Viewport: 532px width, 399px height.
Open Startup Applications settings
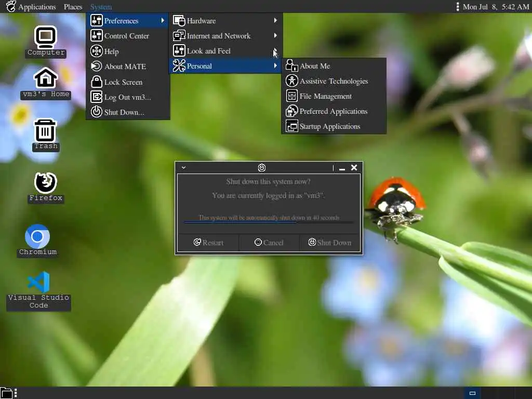tap(334, 126)
